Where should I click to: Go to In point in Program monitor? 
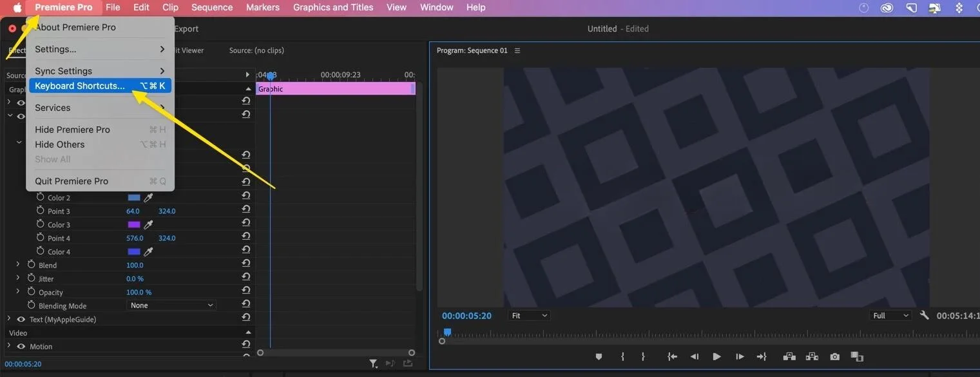click(673, 356)
